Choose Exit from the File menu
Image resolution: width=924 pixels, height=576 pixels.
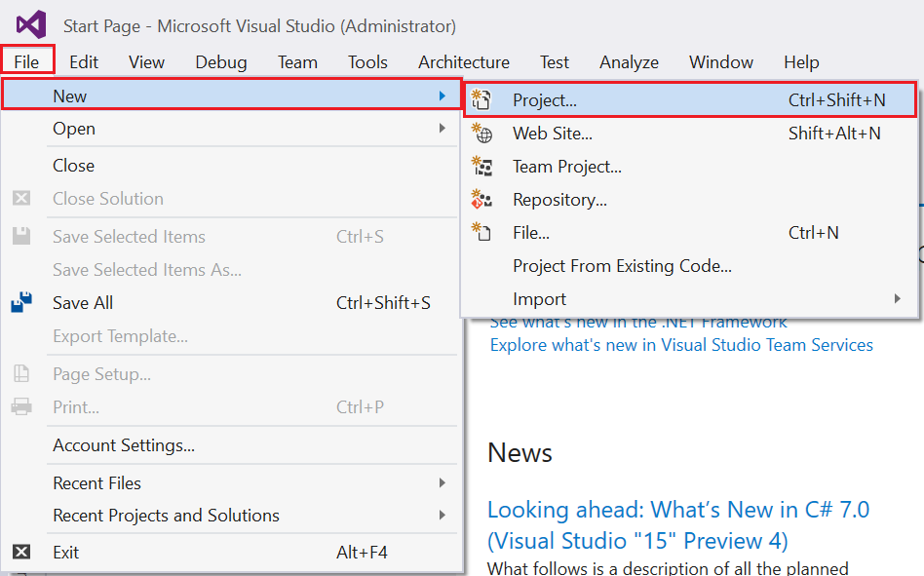pyautogui.click(x=232, y=552)
